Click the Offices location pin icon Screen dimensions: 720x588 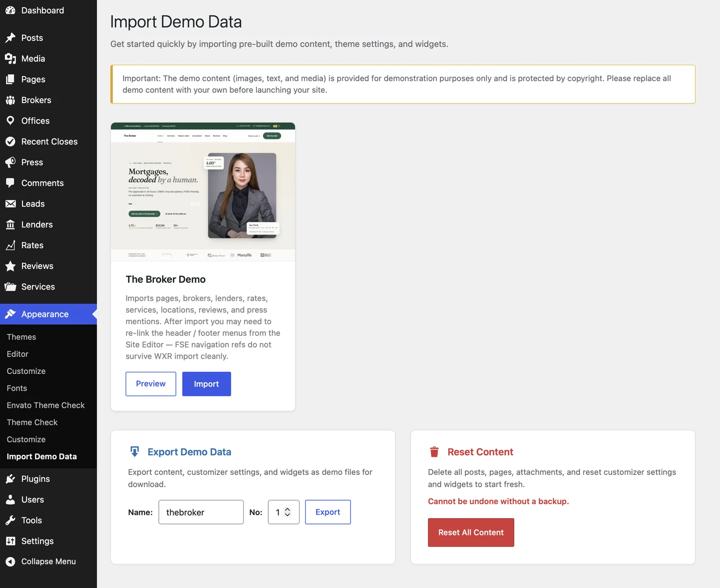[10, 121]
